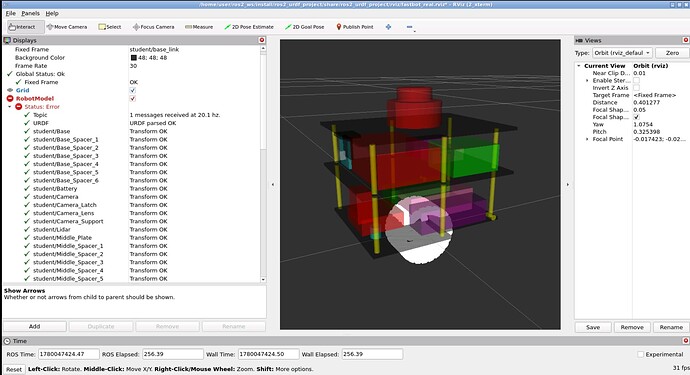
Task: Click the Distance value 0.401277
Action: tap(647, 103)
